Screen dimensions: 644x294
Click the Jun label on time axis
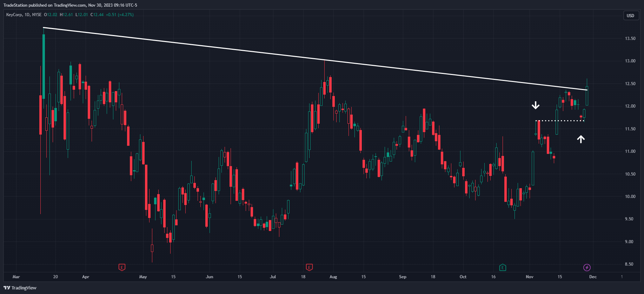pyautogui.click(x=210, y=277)
